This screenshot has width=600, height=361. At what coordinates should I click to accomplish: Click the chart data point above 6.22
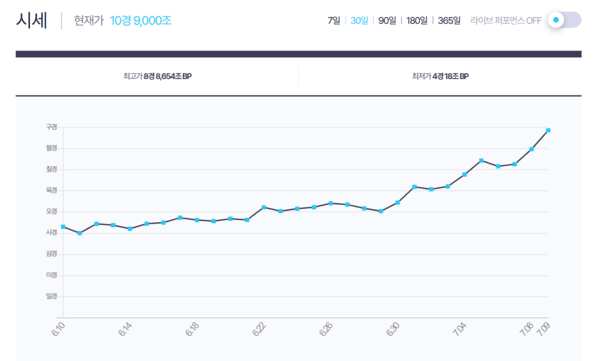tap(264, 207)
